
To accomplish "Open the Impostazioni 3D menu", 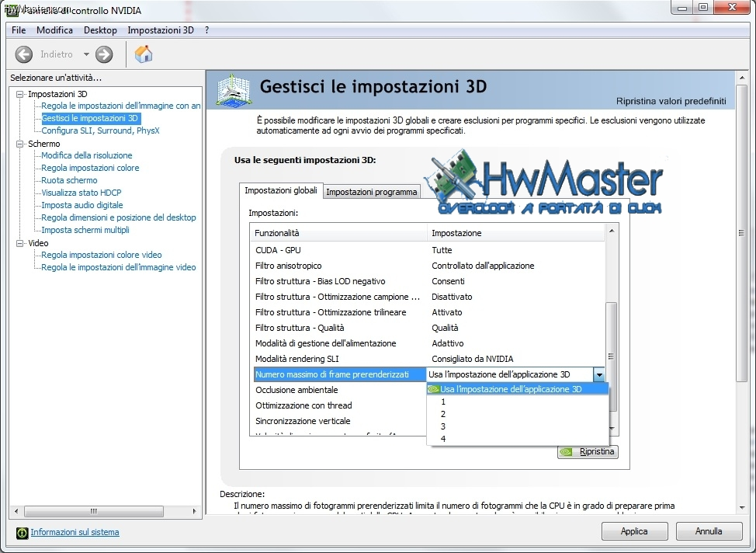I will pos(161,30).
